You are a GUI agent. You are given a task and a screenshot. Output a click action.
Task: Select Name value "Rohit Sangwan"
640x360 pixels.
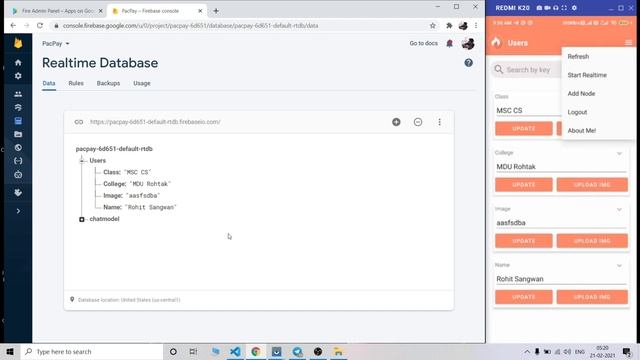pyautogui.click(x=151, y=207)
